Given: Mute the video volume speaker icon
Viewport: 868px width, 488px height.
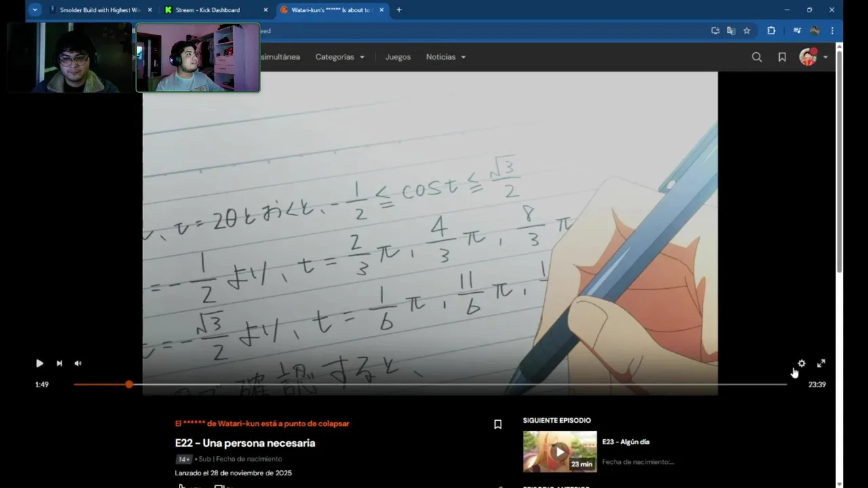Looking at the screenshot, I should pos(78,363).
